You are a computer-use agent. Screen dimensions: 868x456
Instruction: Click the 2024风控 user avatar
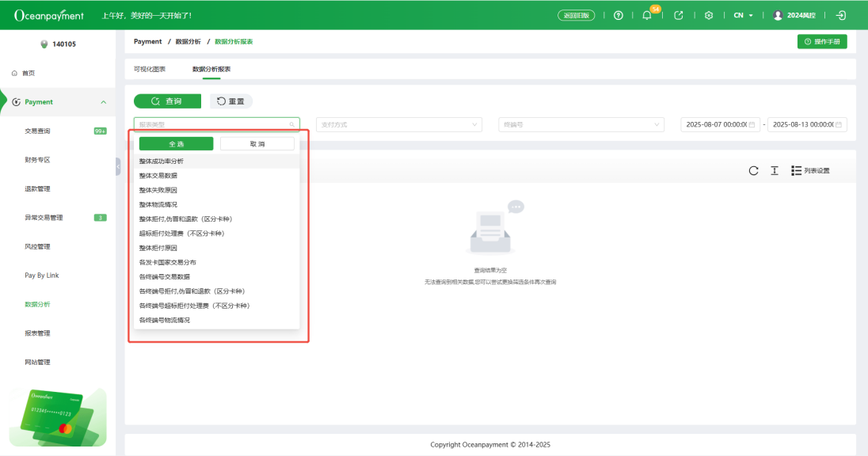(778, 16)
